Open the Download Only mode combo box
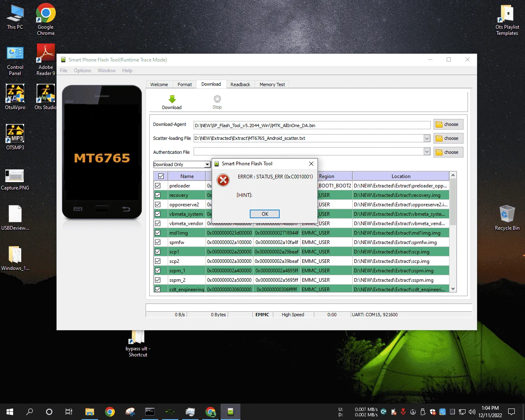This screenshot has width=525, height=420. coord(182,164)
